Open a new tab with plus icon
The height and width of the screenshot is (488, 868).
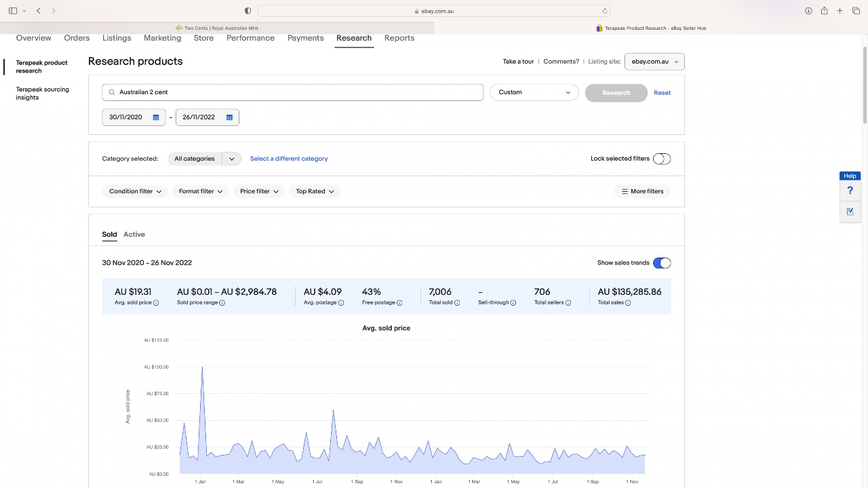pos(840,11)
